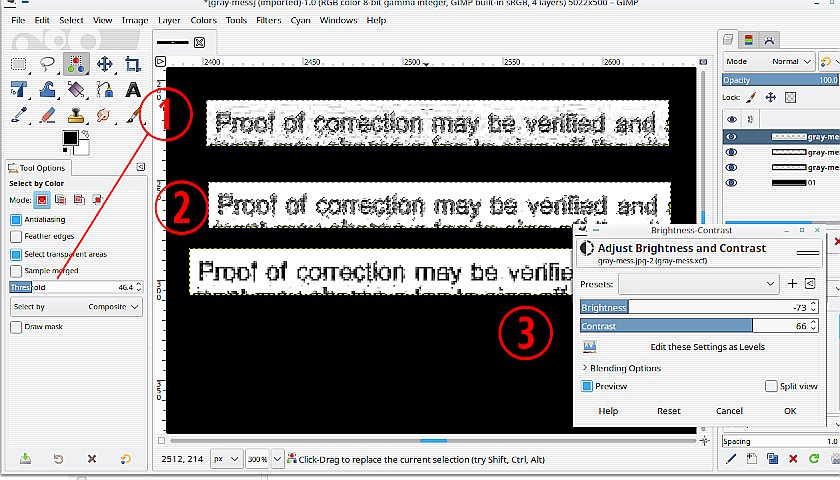Image resolution: width=840 pixels, height=480 pixels.
Task: Enable Draw mask checkbox
Action: click(x=16, y=327)
